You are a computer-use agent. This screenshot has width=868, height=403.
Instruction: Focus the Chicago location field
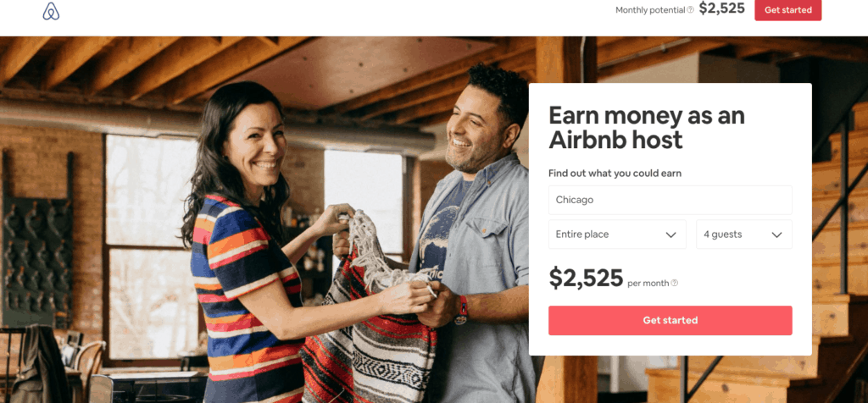pyautogui.click(x=670, y=200)
